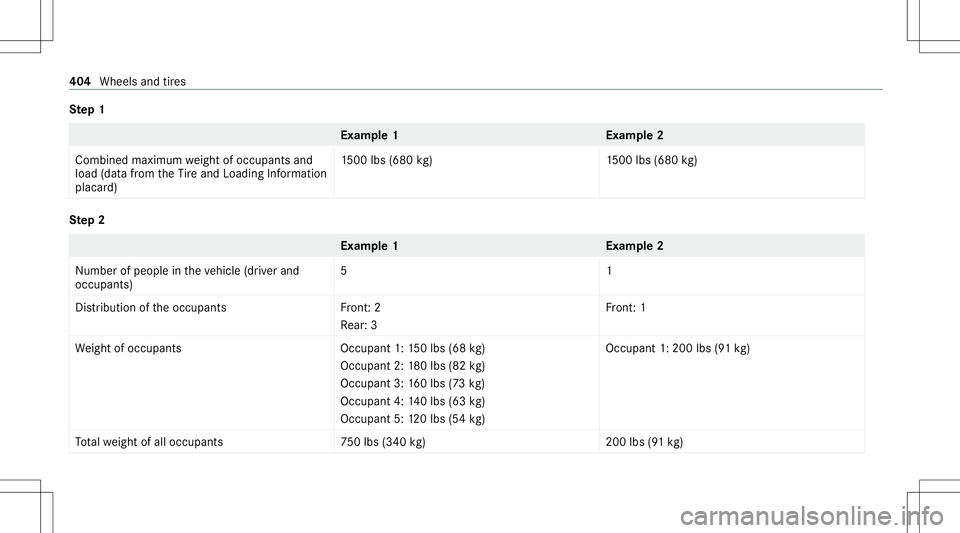Open the carmanualsonline.info watermark link
960x533 pixels.
tap(812, 516)
